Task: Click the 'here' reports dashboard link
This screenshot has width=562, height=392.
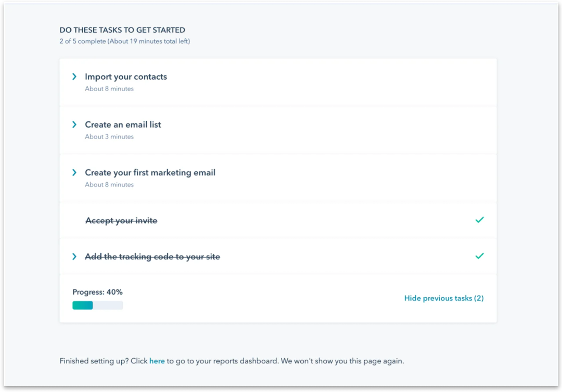Action: 157,361
